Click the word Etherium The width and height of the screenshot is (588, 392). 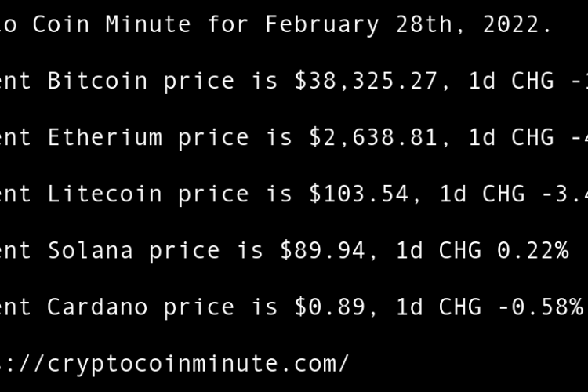click(104, 137)
